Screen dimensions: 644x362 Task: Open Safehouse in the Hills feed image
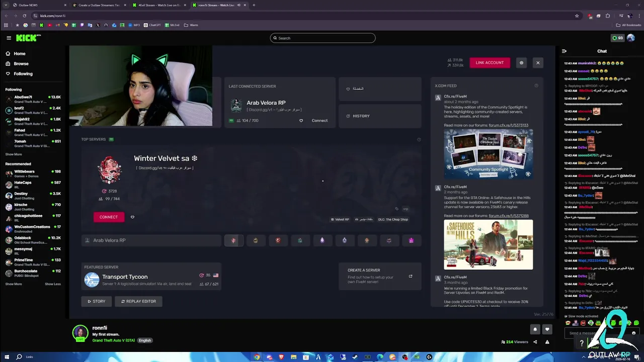click(488, 244)
